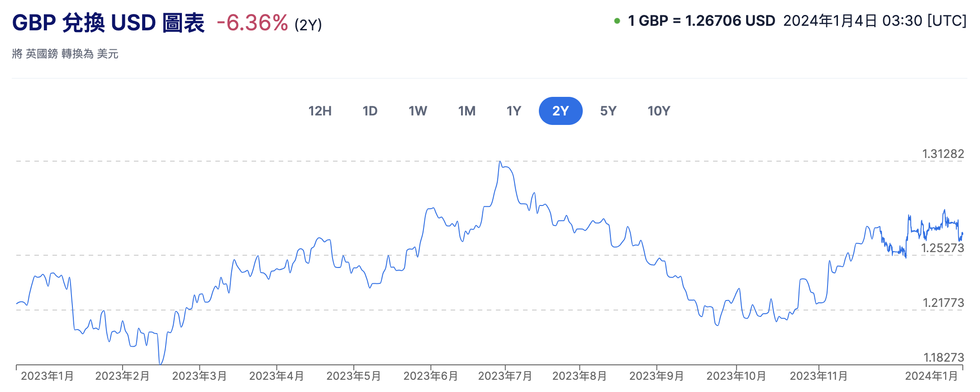Select the 12H time range
The height and width of the screenshot is (392, 980).
click(x=320, y=111)
